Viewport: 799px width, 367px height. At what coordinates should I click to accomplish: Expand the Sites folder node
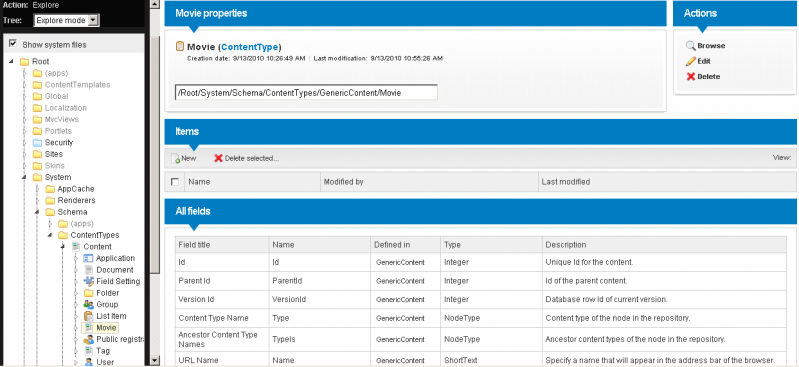click(x=24, y=154)
